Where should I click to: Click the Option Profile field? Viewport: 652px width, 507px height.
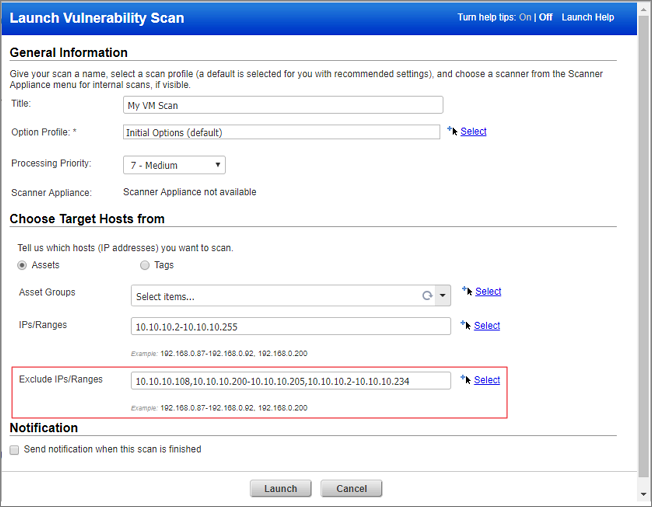(282, 132)
